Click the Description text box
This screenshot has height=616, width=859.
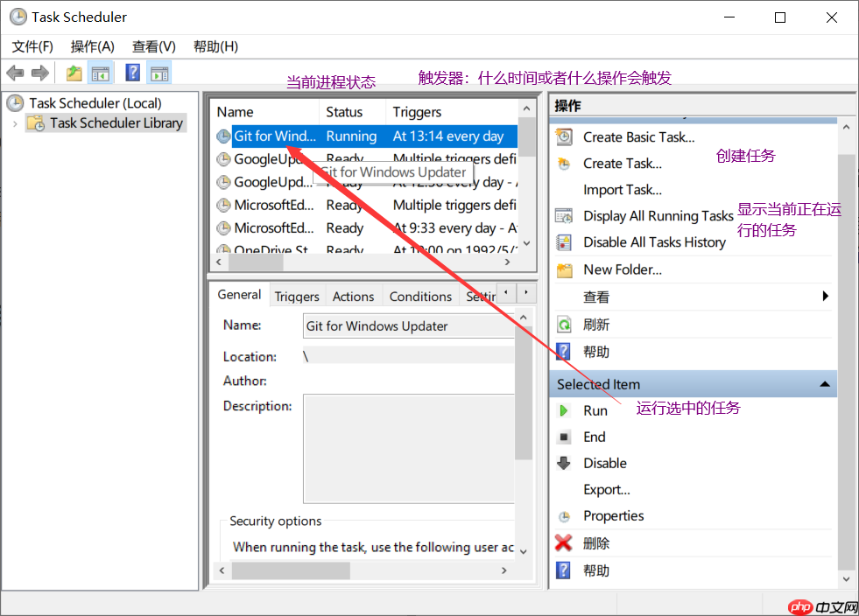tap(409, 449)
